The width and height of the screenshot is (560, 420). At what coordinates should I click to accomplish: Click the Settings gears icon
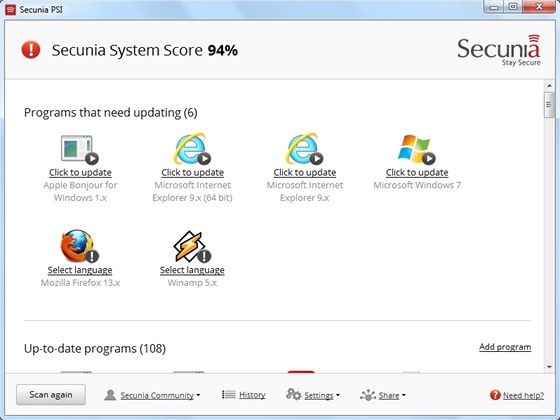[x=294, y=394]
